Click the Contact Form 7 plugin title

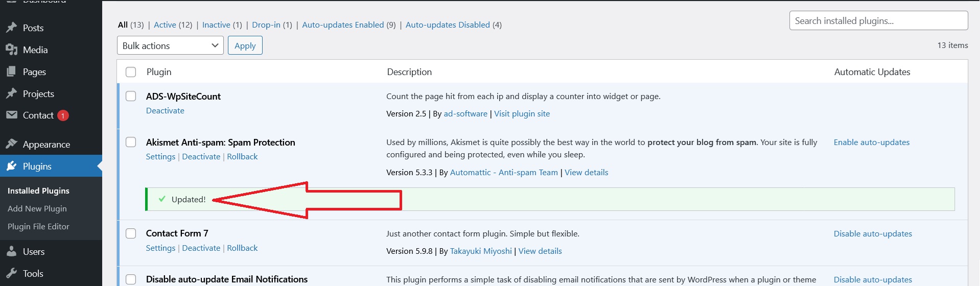(x=177, y=233)
